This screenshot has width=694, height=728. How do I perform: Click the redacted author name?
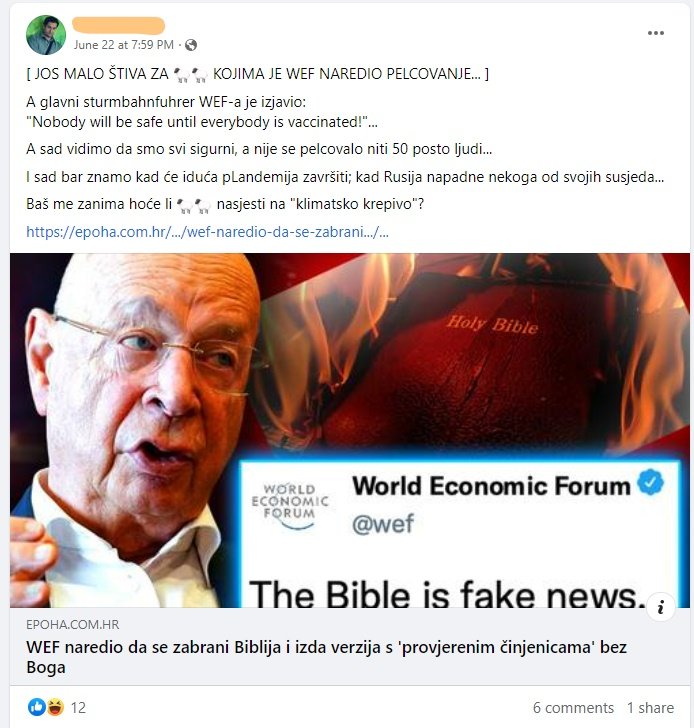(x=118, y=26)
